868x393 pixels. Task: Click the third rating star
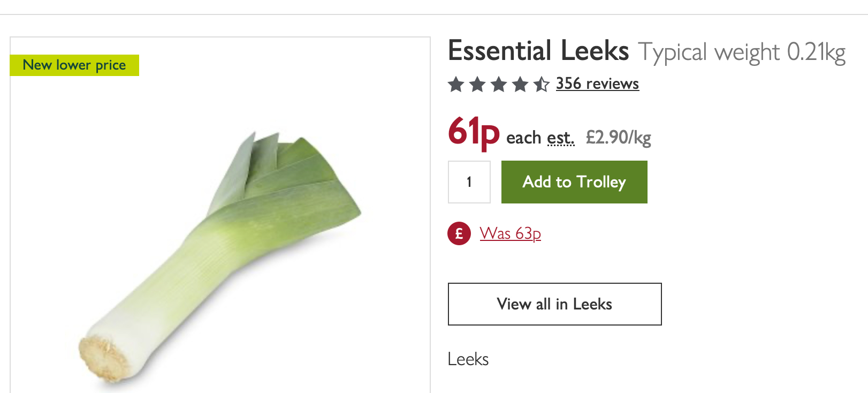(x=499, y=84)
